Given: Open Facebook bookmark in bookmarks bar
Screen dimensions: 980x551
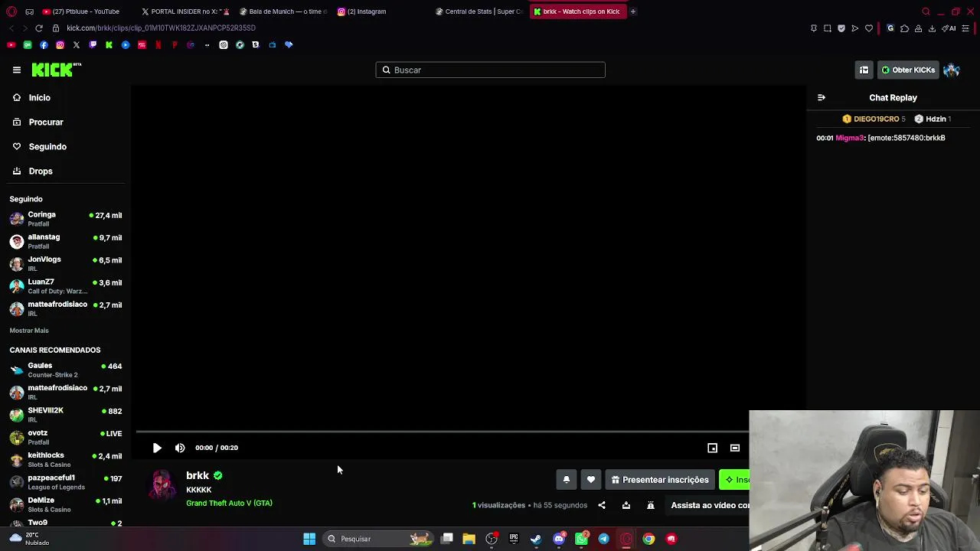Looking at the screenshot, I should coord(44,45).
